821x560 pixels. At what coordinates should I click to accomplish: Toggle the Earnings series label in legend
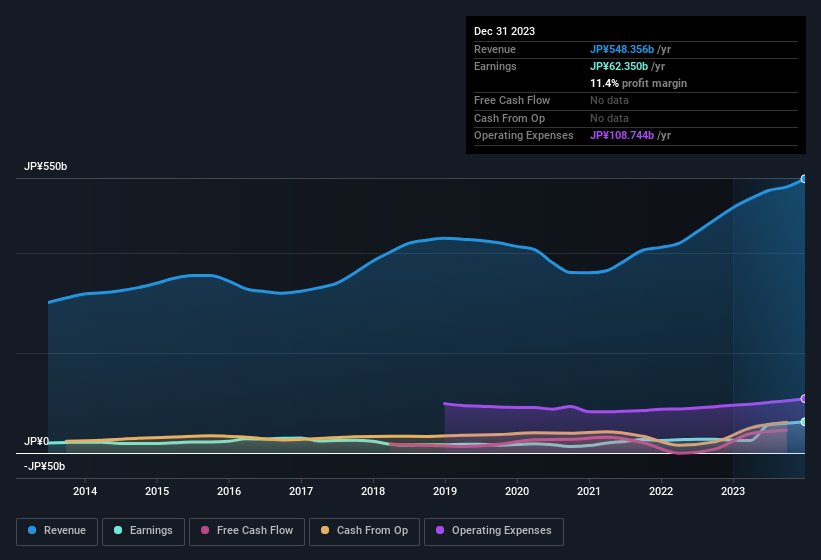click(x=151, y=531)
